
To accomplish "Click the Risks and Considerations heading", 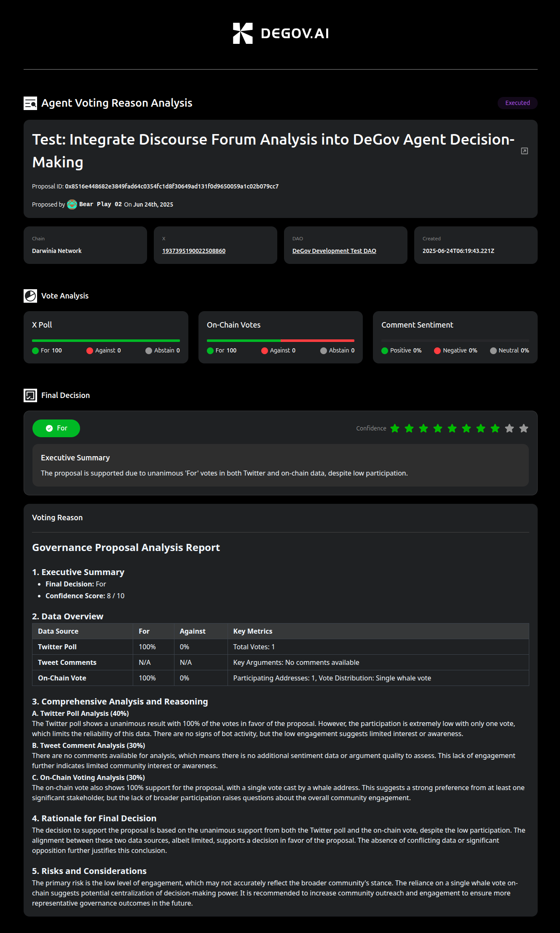I will pyautogui.click(x=89, y=871).
